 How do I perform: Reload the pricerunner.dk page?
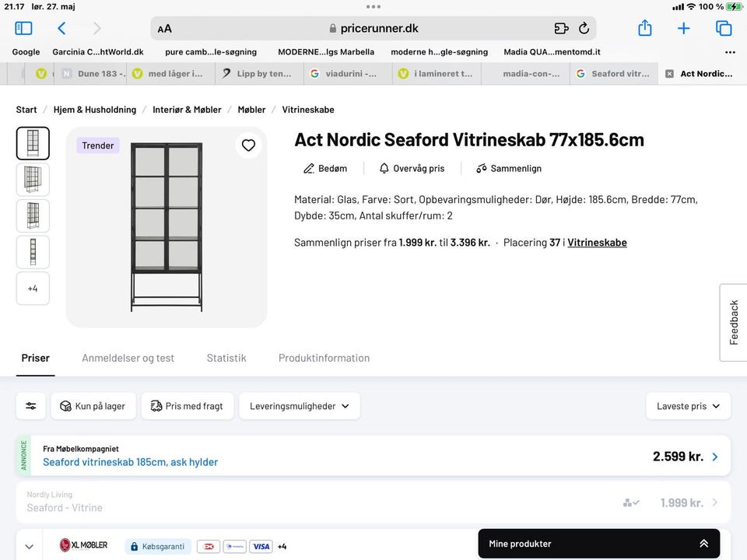pyautogui.click(x=584, y=29)
